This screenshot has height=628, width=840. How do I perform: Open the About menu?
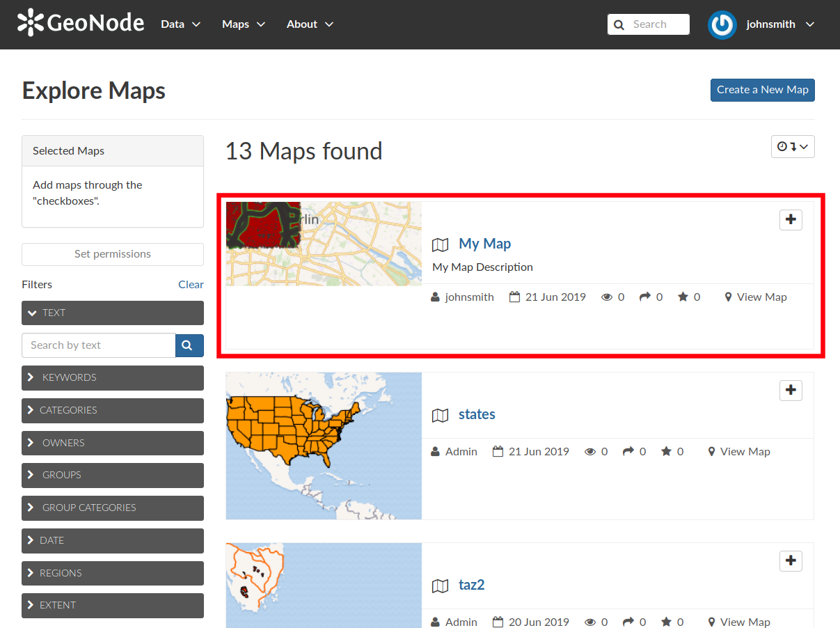(310, 24)
